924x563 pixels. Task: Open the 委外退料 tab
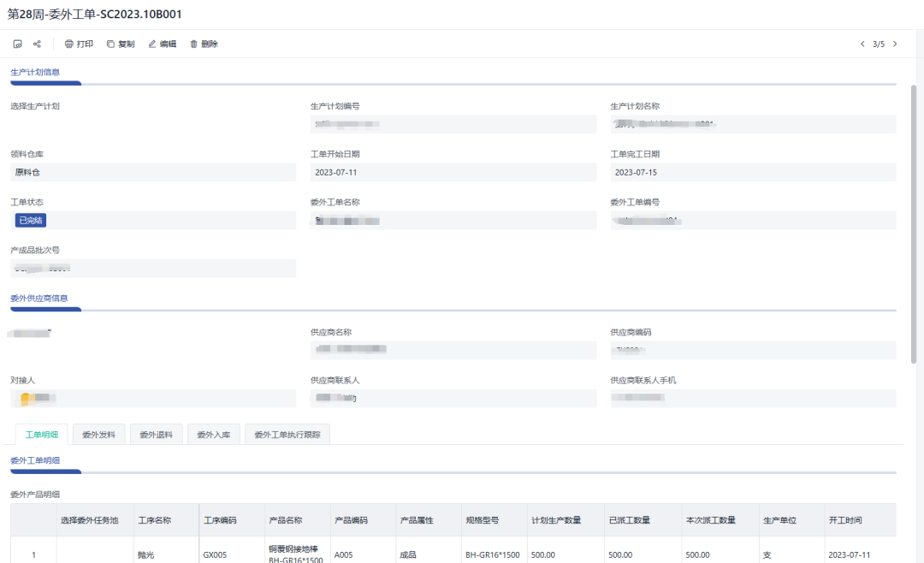(x=156, y=435)
